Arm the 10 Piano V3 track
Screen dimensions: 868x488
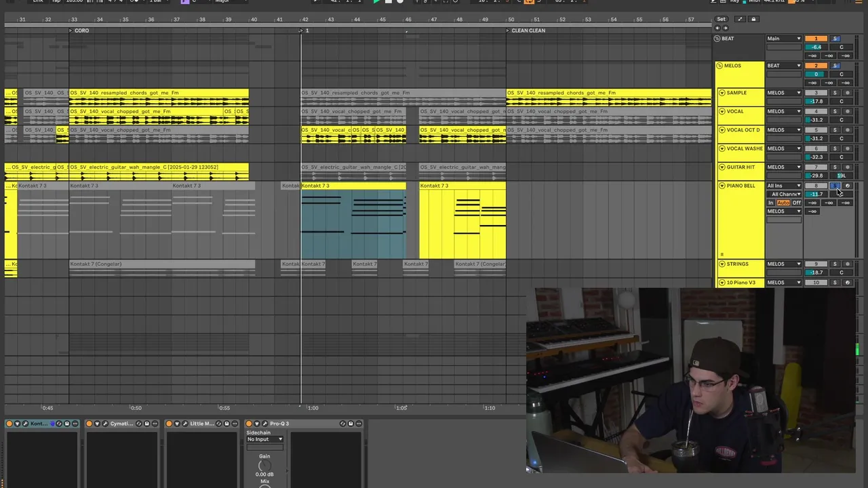coord(847,283)
